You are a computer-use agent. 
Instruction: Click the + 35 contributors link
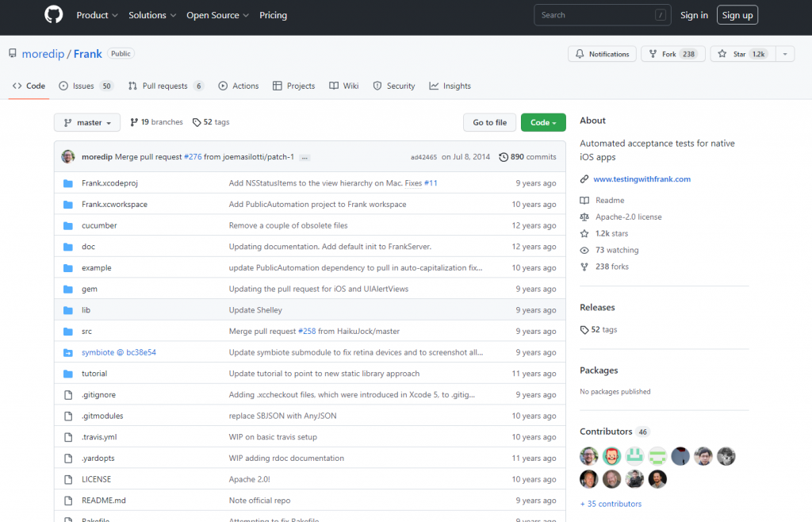611,504
